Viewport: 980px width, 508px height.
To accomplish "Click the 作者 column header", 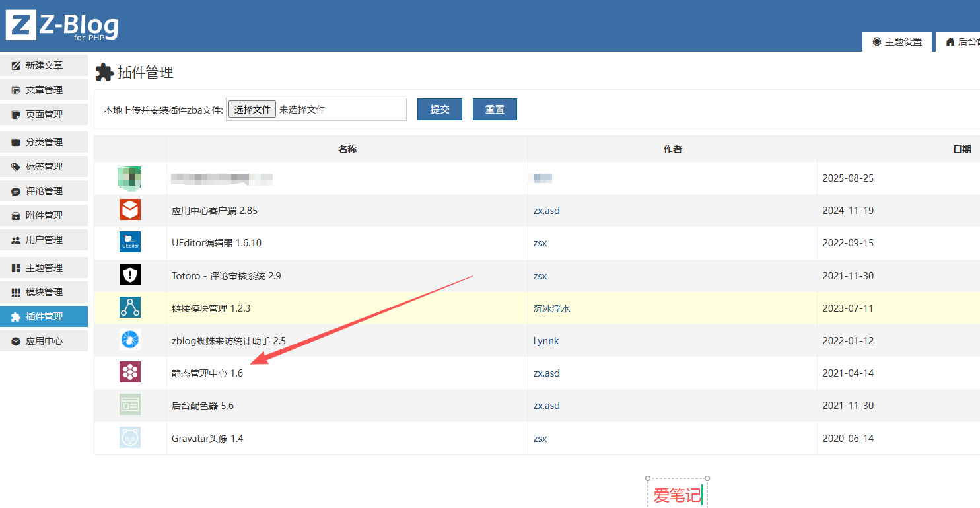I will click(672, 149).
